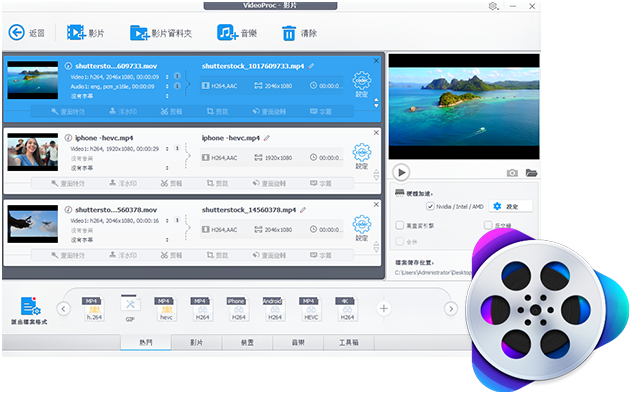Rename output iphone -hevc.mp4 via pencil icon
Image resolution: width=630 pixels, height=393 pixels.
coord(267,138)
